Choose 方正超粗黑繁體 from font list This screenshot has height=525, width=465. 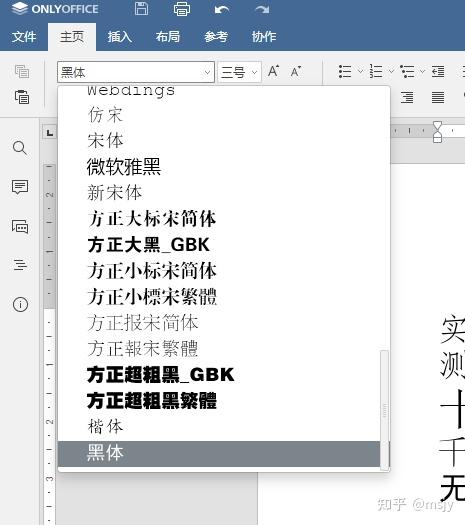(x=219, y=400)
